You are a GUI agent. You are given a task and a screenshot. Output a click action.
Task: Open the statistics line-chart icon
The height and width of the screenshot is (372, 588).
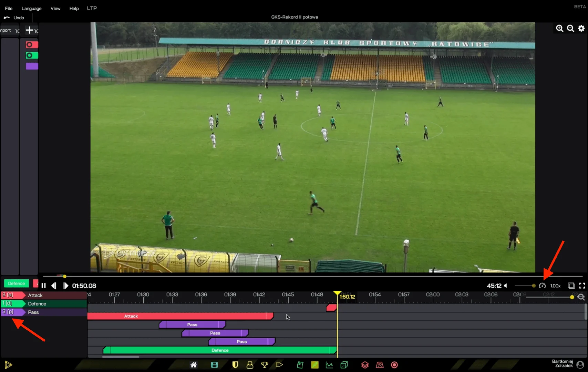click(329, 365)
